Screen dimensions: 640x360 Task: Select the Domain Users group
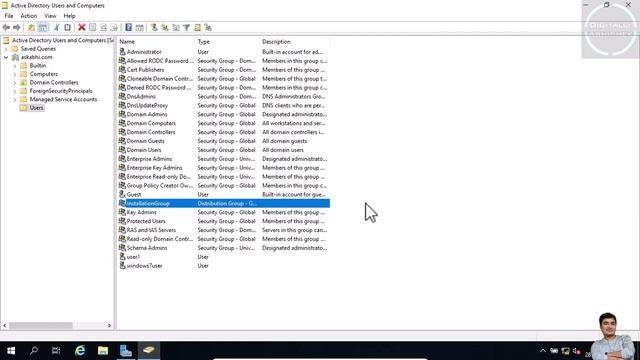pyautogui.click(x=224, y=150)
